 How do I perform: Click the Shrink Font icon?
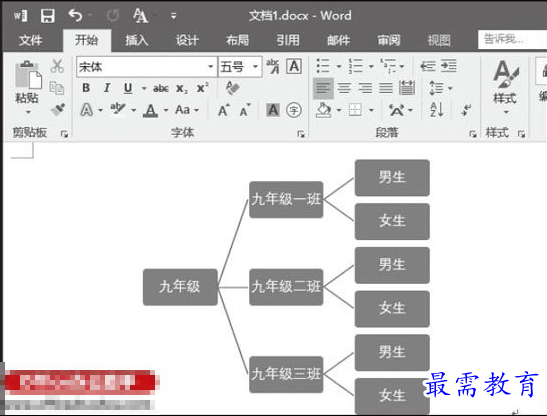point(245,110)
